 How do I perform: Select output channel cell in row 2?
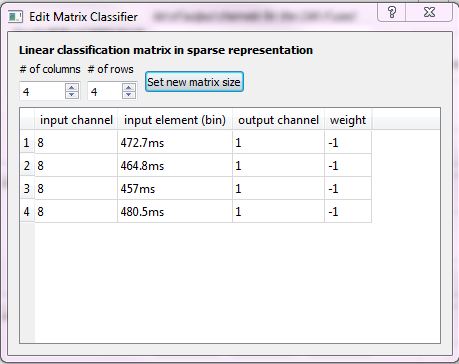click(278, 166)
